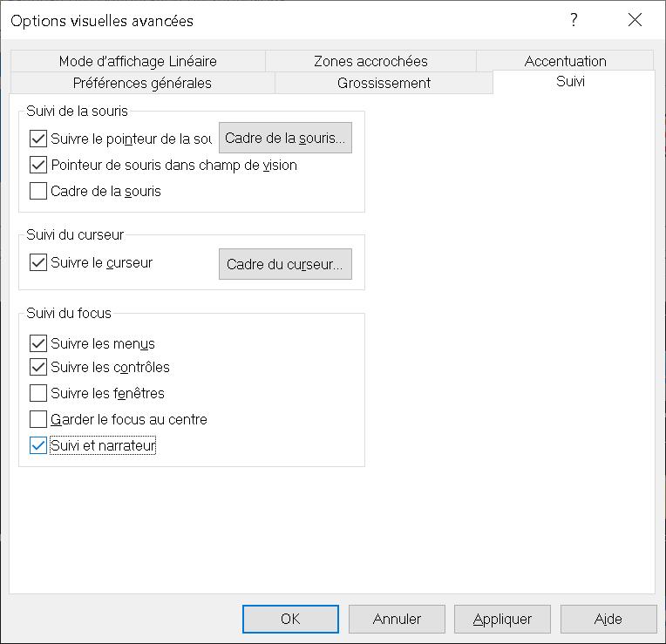
Task: Disable the Suivre le curseur checkbox
Action: click(x=38, y=262)
